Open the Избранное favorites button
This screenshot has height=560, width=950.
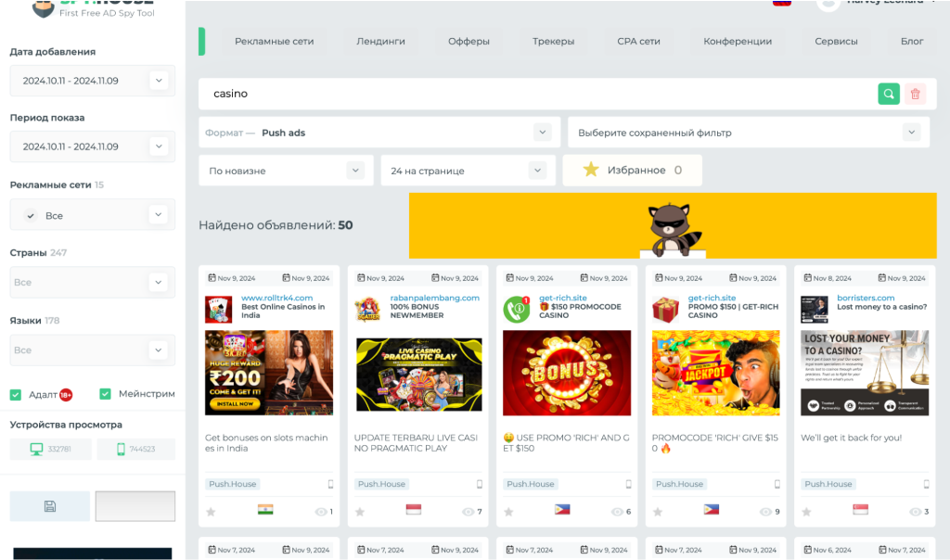click(x=633, y=170)
